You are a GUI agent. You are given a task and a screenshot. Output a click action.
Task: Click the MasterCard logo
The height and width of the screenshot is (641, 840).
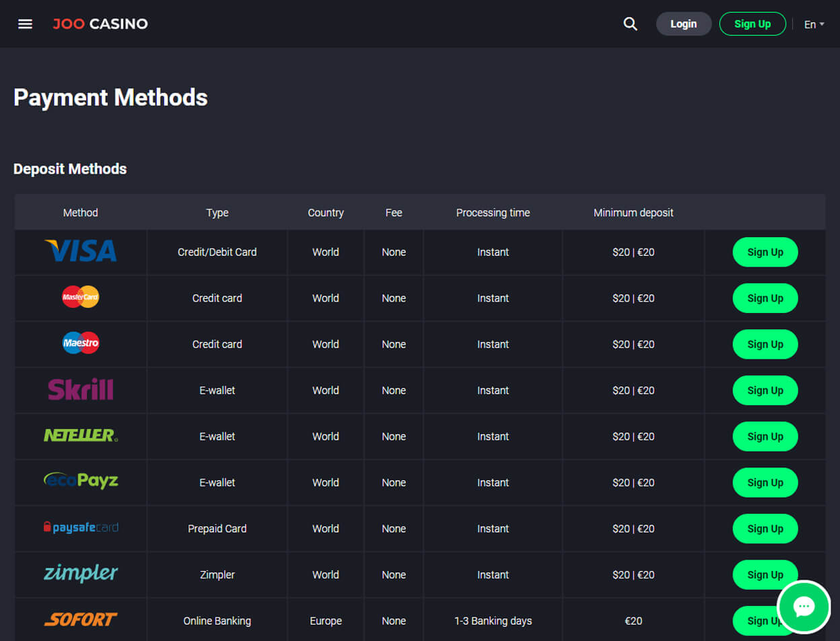click(81, 297)
